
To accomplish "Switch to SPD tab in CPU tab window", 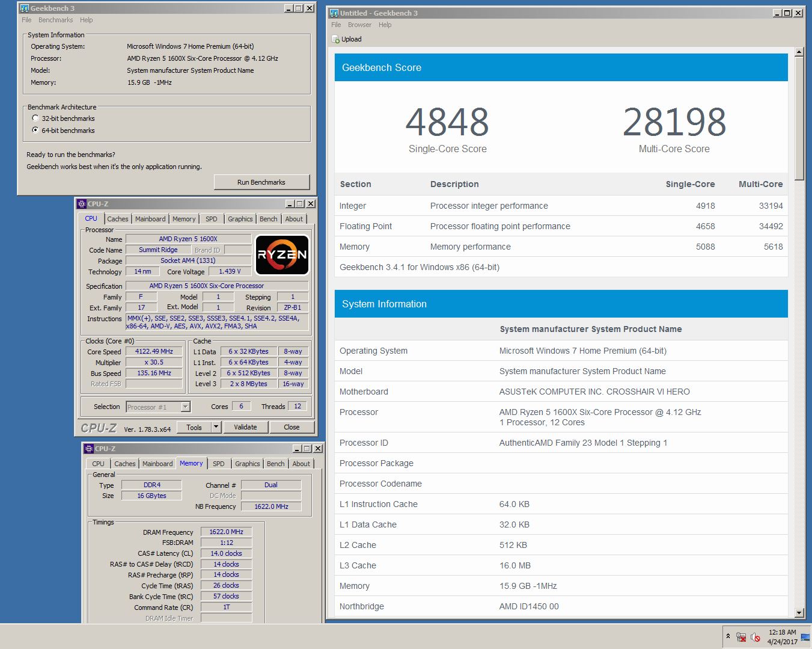I will (x=212, y=219).
